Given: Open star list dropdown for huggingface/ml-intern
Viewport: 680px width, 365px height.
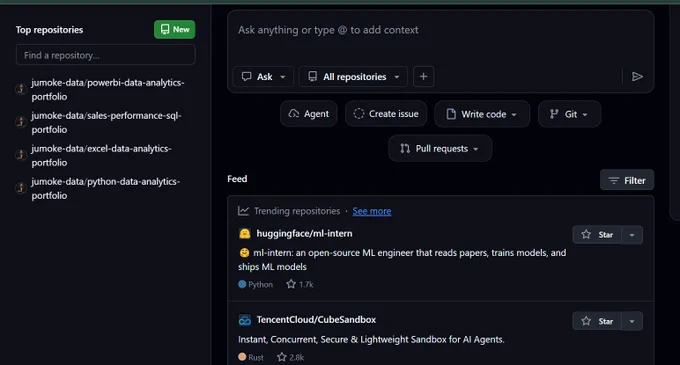Looking at the screenshot, I should point(632,235).
